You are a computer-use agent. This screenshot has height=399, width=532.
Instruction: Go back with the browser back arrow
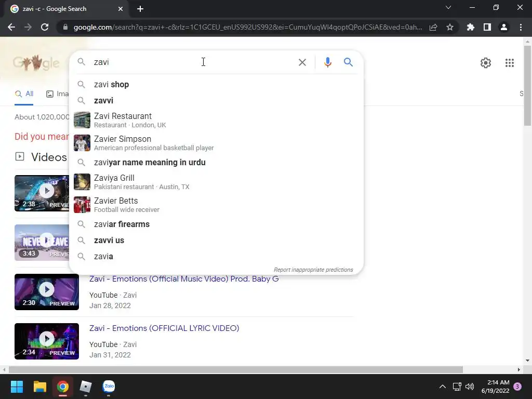pyautogui.click(x=11, y=27)
